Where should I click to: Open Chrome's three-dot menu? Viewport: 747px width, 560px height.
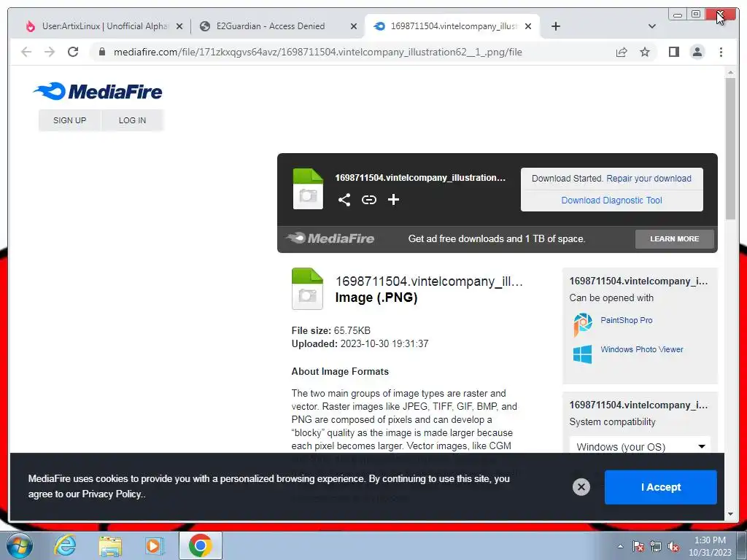[x=721, y=52]
